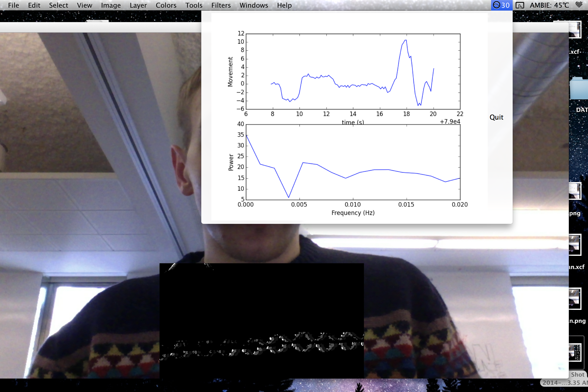
Task: Open the Image menu
Action: click(x=111, y=5)
